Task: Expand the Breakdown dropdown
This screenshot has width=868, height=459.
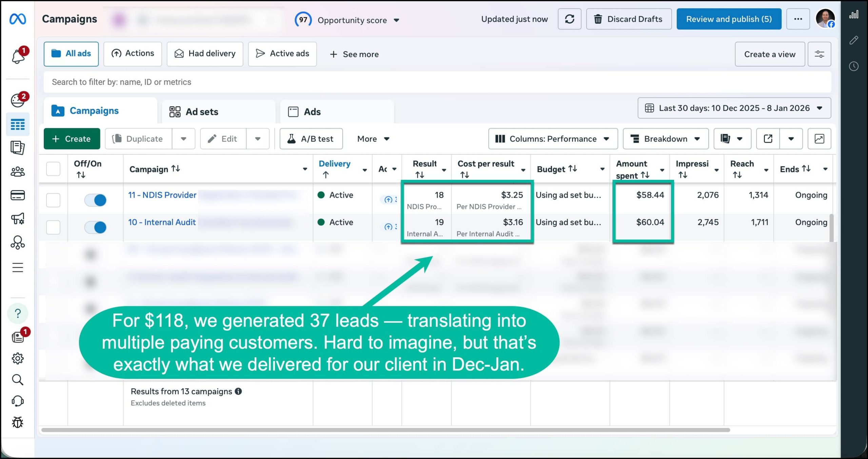Action: click(665, 139)
